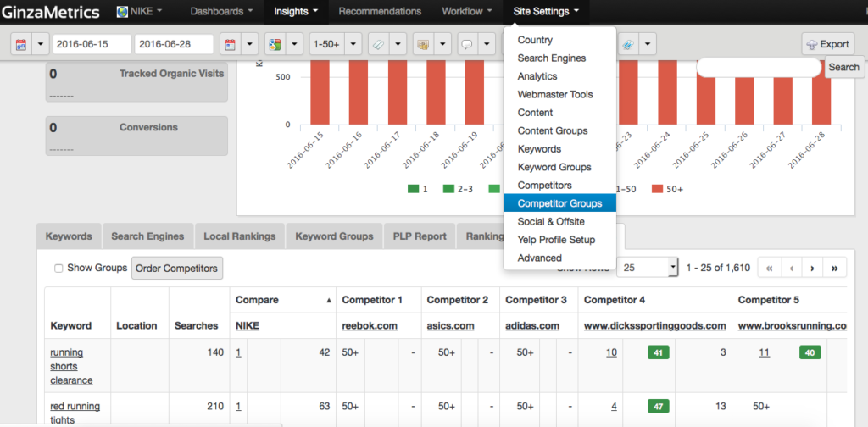Screen dimensions: 868x427
Task: Export the report with Export button
Action: [x=826, y=44]
